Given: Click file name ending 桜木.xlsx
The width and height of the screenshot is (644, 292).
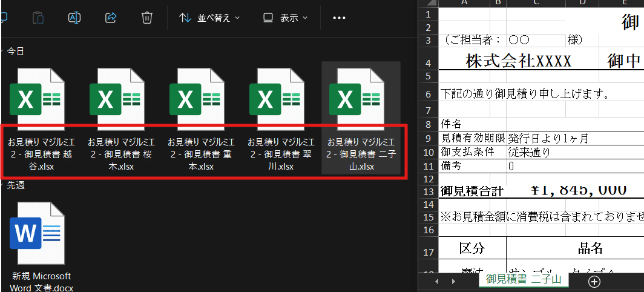Looking at the screenshot, I should 121,154.
